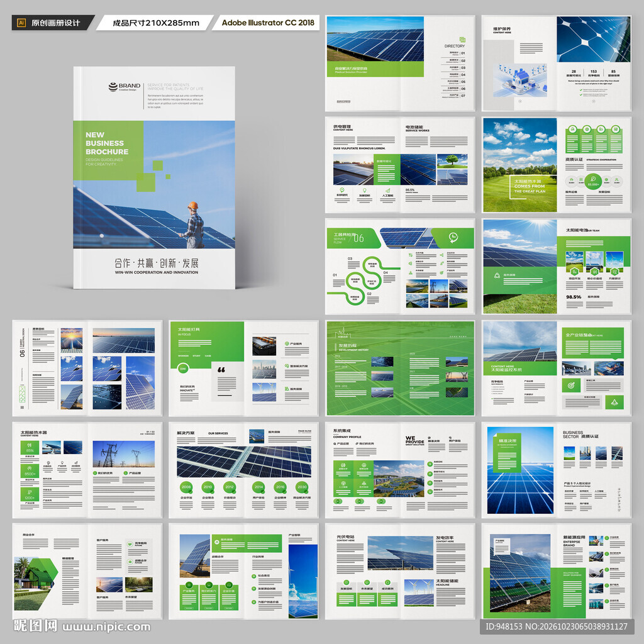Click the 2030 green year circle
This screenshot has width=644, height=644.
pos(302,487)
